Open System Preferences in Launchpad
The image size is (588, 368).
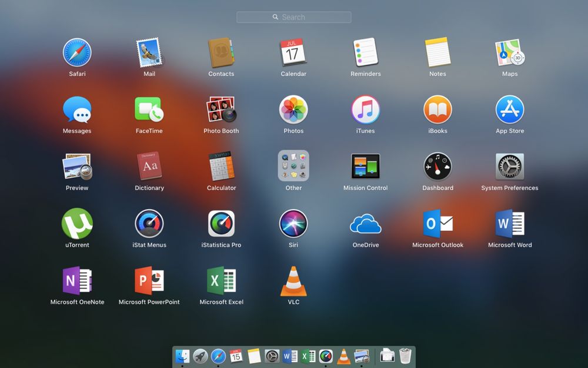pyautogui.click(x=510, y=167)
